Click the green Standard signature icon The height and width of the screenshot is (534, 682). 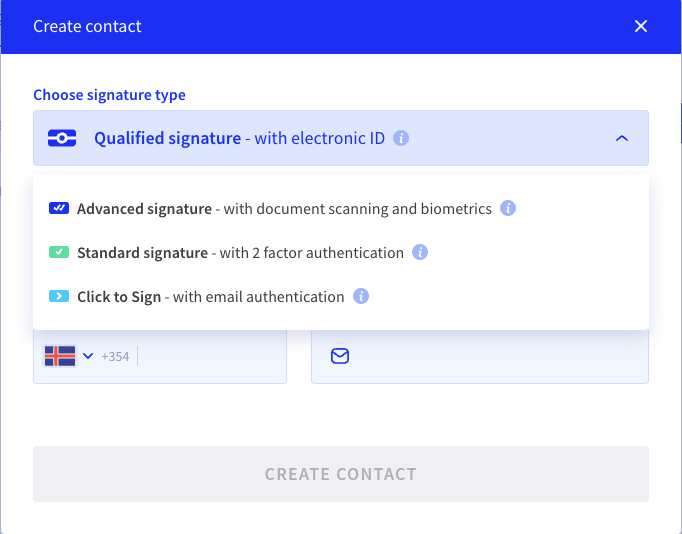(x=58, y=253)
